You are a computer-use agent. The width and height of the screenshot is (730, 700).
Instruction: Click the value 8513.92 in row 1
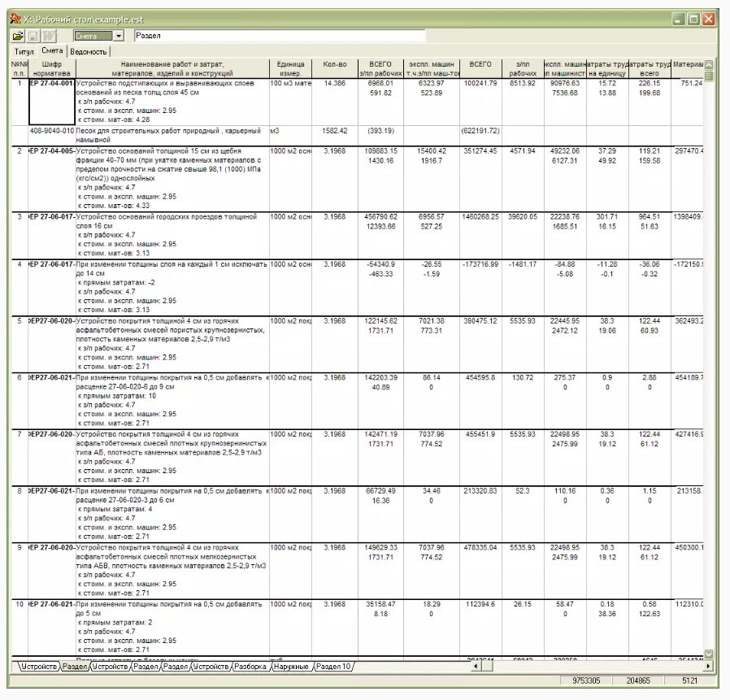(523, 84)
